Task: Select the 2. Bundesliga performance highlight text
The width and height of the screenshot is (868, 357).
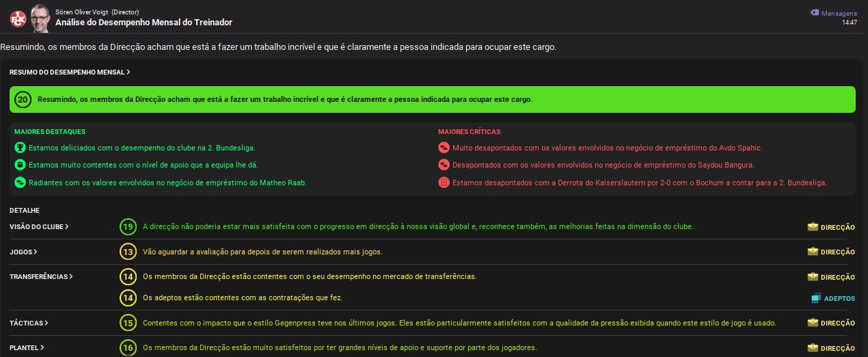Action: 142,147
